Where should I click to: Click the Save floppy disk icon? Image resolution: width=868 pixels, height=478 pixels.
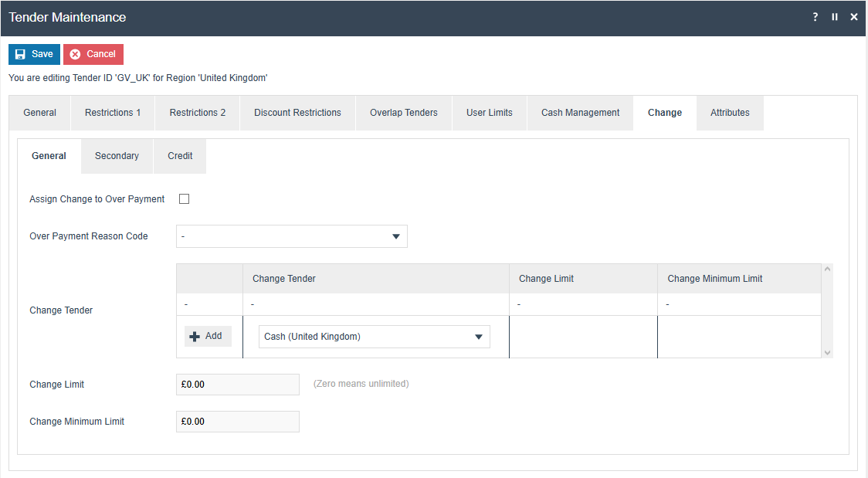[21, 54]
